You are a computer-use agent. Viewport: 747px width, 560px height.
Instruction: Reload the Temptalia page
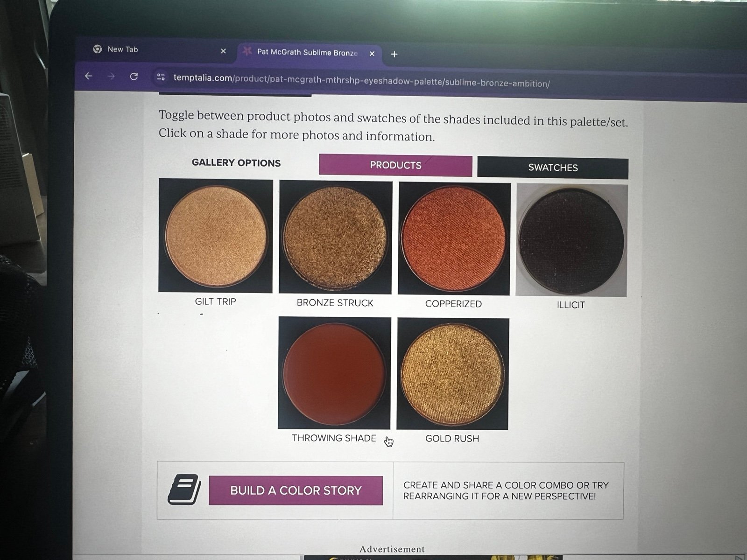click(134, 77)
